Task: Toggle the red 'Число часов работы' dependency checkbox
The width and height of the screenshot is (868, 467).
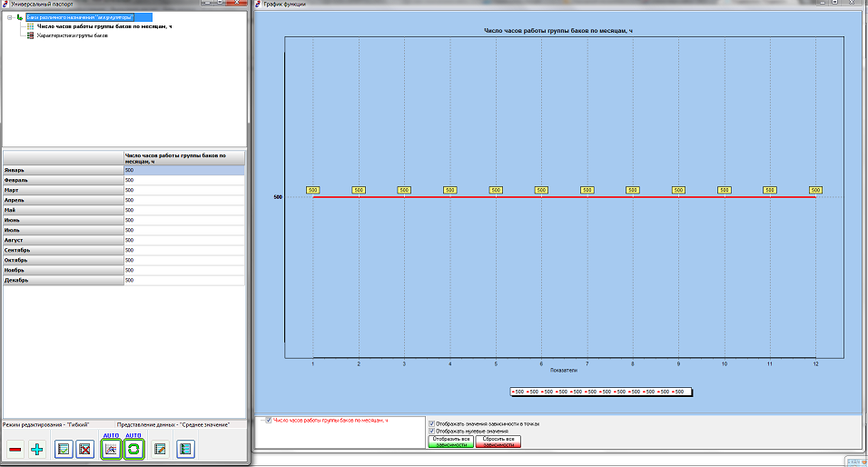Action: coord(269,421)
